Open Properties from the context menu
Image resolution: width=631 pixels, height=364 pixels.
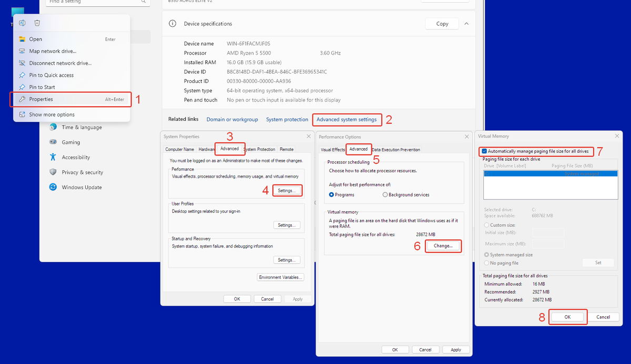pyautogui.click(x=71, y=99)
